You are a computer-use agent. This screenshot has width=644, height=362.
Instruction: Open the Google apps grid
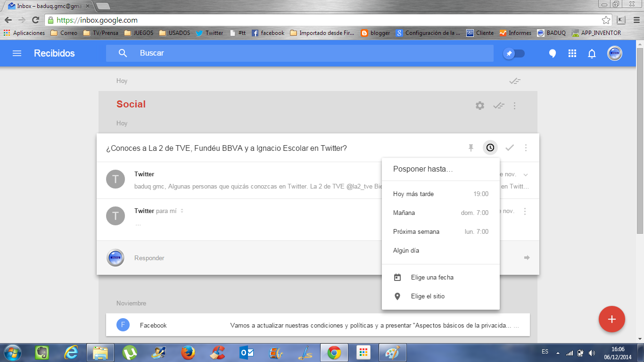click(572, 53)
